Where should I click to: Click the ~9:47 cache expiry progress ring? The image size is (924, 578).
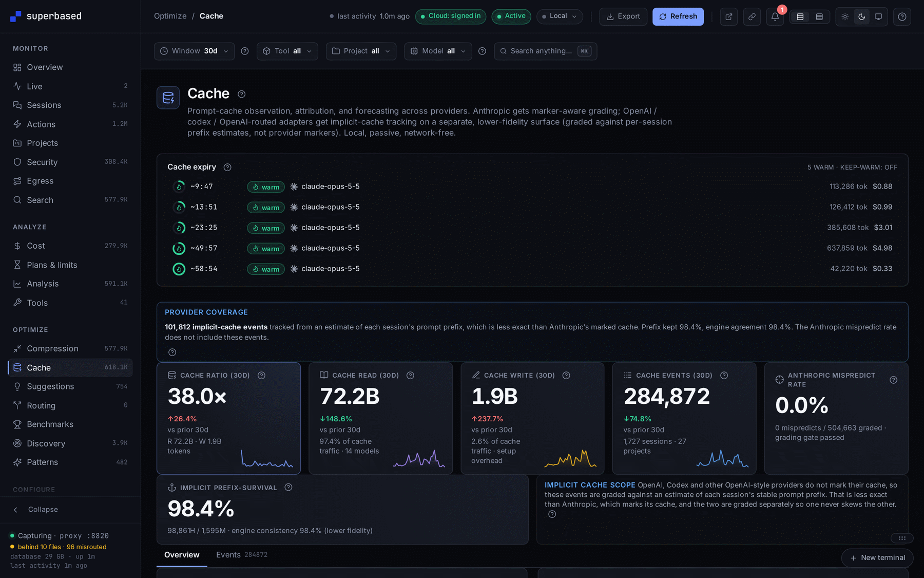click(x=179, y=187)
